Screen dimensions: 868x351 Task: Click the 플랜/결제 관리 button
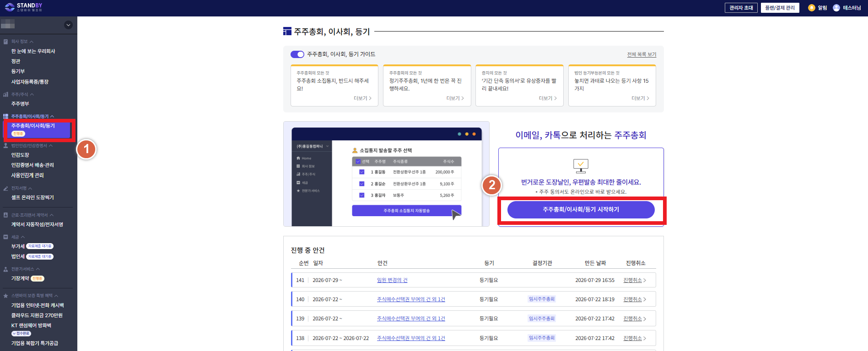point(780,8)
